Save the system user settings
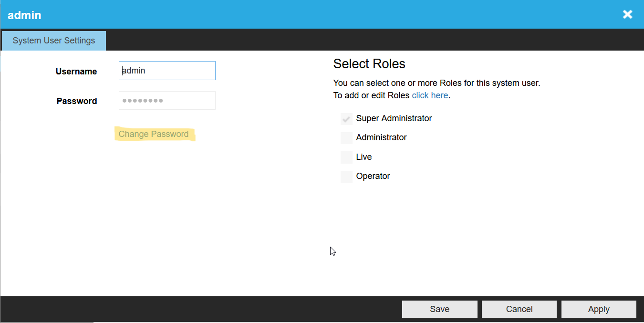The image size is (644, 323). 439,309
